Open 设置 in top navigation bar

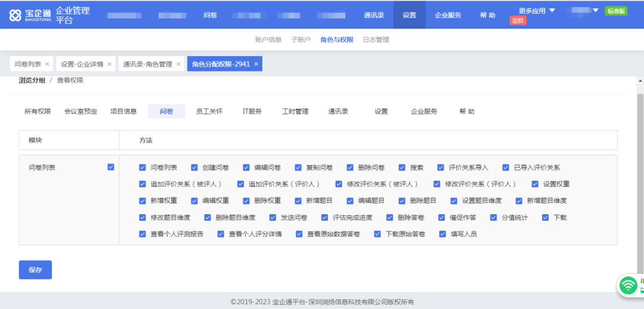tap(410, 15)
